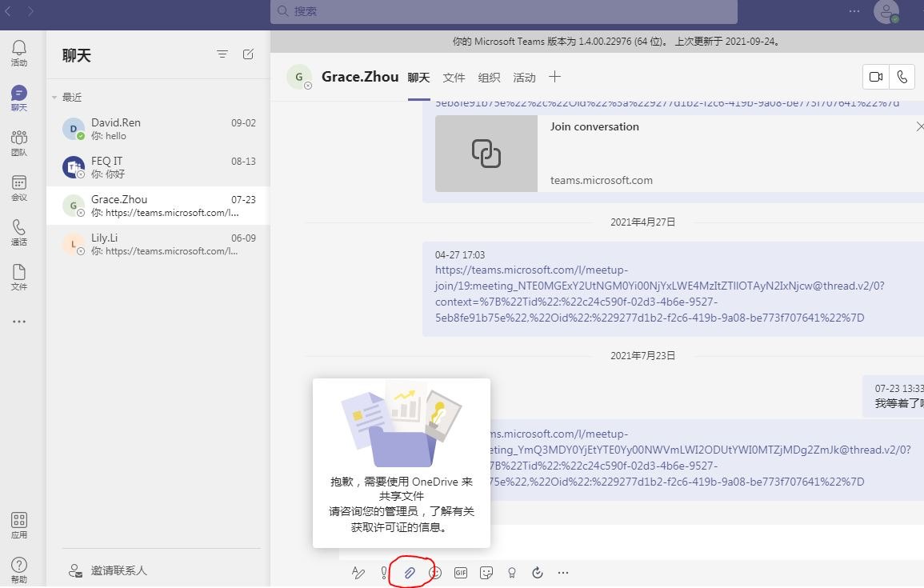Open chat with Lily.Li
Viewport: 924px width, 588px height.
pos(158,244)
